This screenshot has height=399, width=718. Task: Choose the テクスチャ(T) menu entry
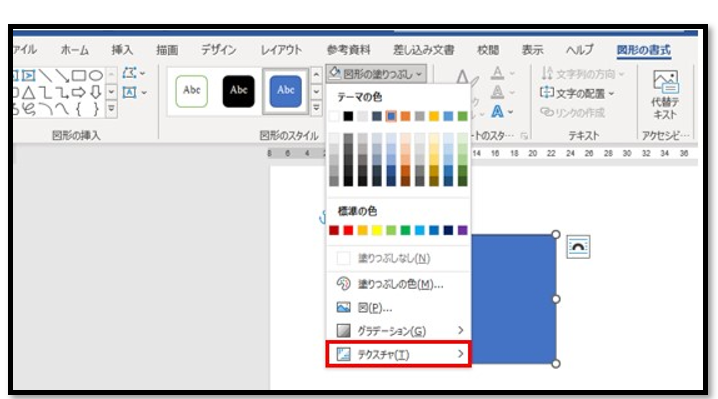click(x=398, y=354)
